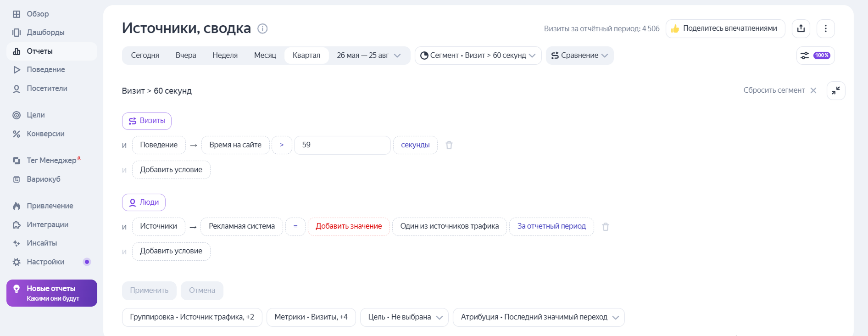Viewport: 868px width, 336px height.
Task: Click Добавить значение in red
Action: [x=349, y=226]
